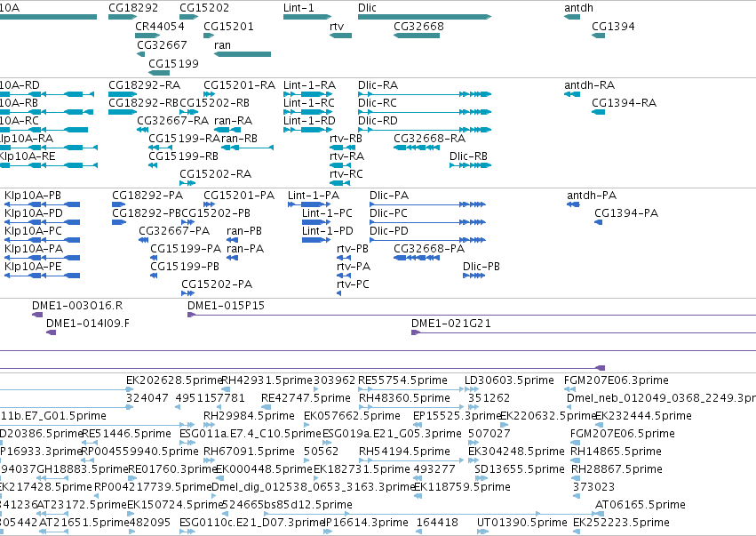Click protein rtv-PC

[x=353, y=284]
